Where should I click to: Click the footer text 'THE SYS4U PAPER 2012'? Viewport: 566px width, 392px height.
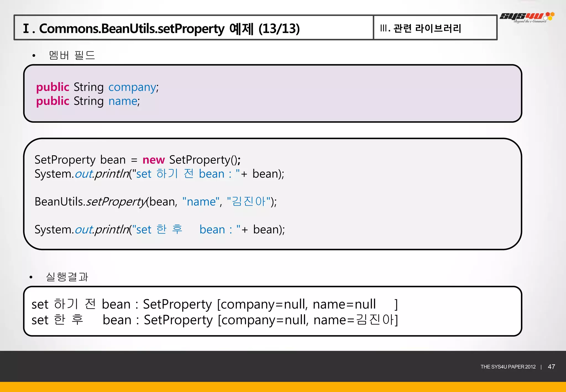pyautogui.click(x=508, y=367)
